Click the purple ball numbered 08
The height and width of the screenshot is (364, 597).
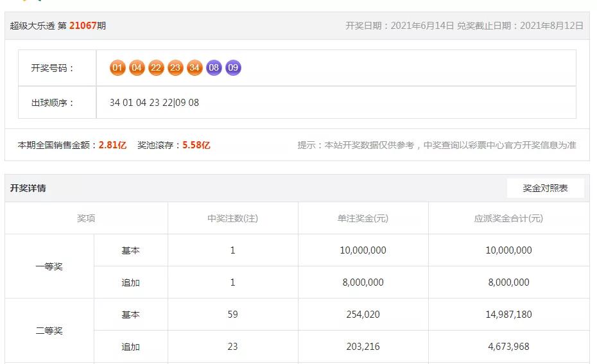coord(214,68)
